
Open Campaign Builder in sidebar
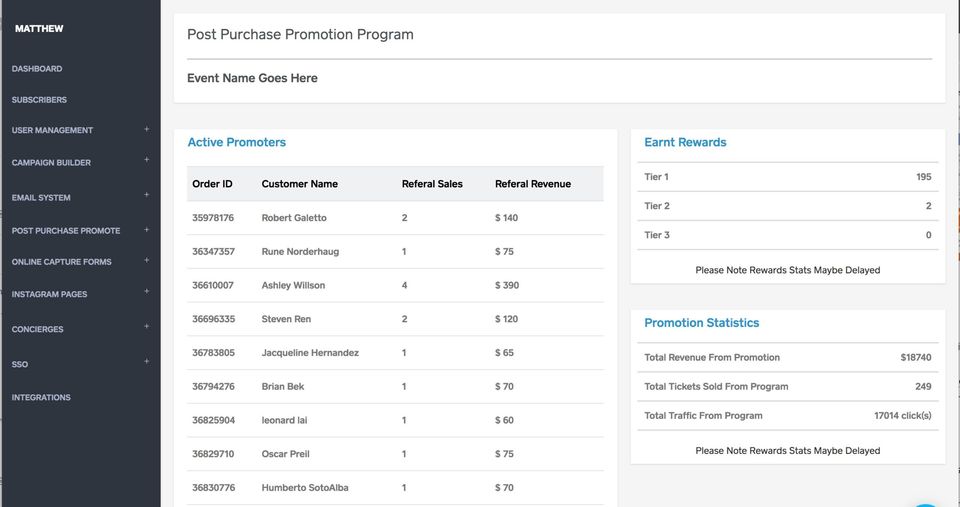click(x=51, y=162)
